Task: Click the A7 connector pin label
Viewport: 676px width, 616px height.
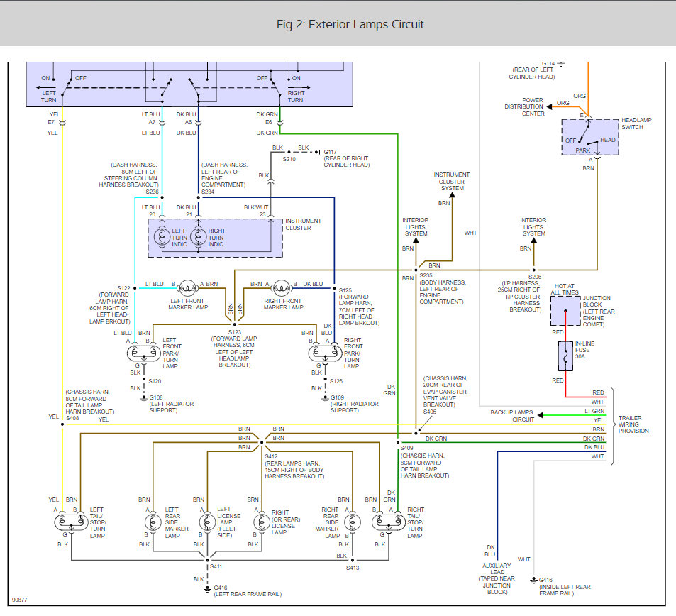Action: pos(152,123)
